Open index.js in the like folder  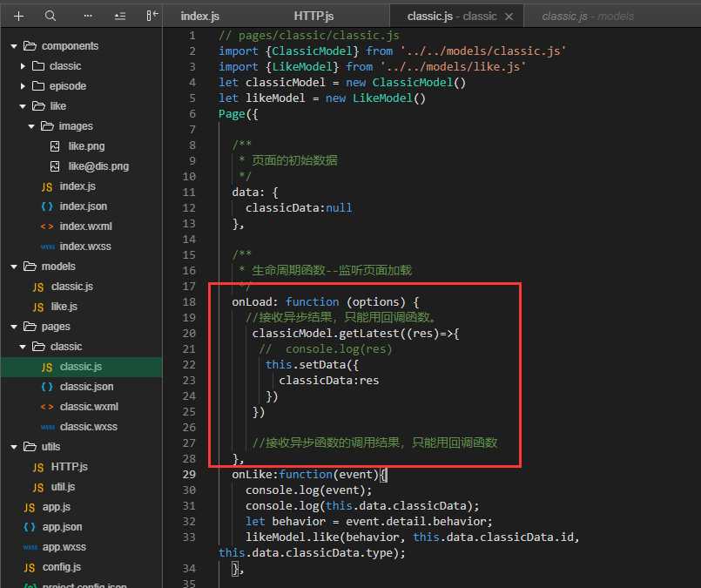[x=78, y=186]
